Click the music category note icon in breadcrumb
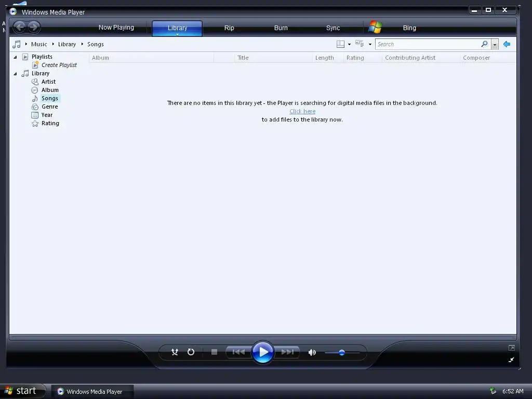Image resolution: width=532 pixels, height=399 pixels. coord(16,44)
